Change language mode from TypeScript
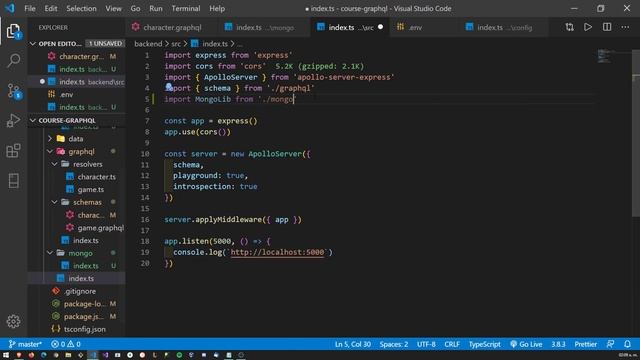This screenshot has height=360, width=640. 484,344
